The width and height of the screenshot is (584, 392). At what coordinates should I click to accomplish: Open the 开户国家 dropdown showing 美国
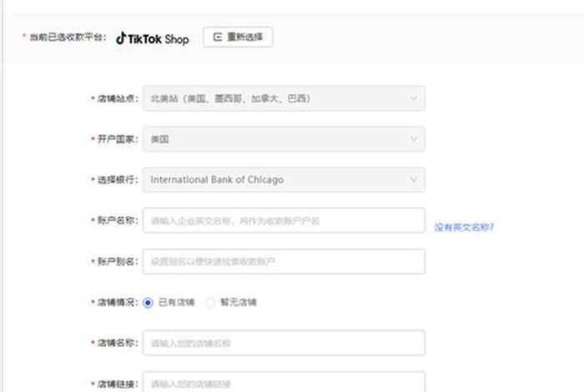[x=284, y=139]
